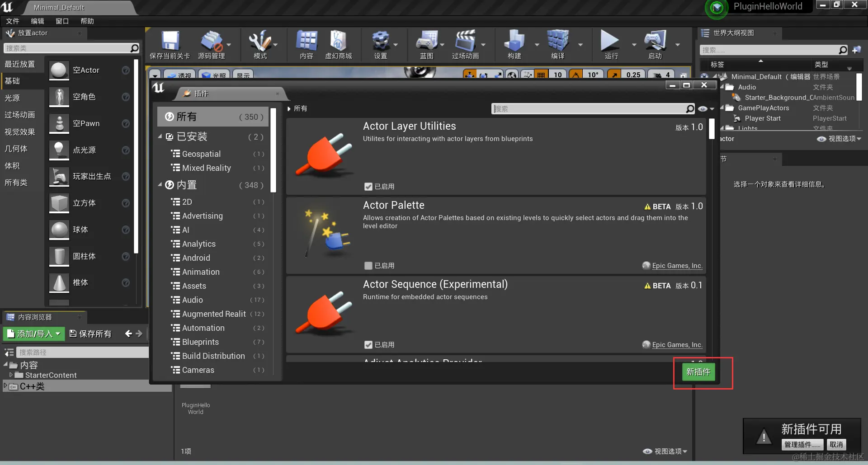Open Epic Games, Inc. link for Actor Palette

pos(677,266)
